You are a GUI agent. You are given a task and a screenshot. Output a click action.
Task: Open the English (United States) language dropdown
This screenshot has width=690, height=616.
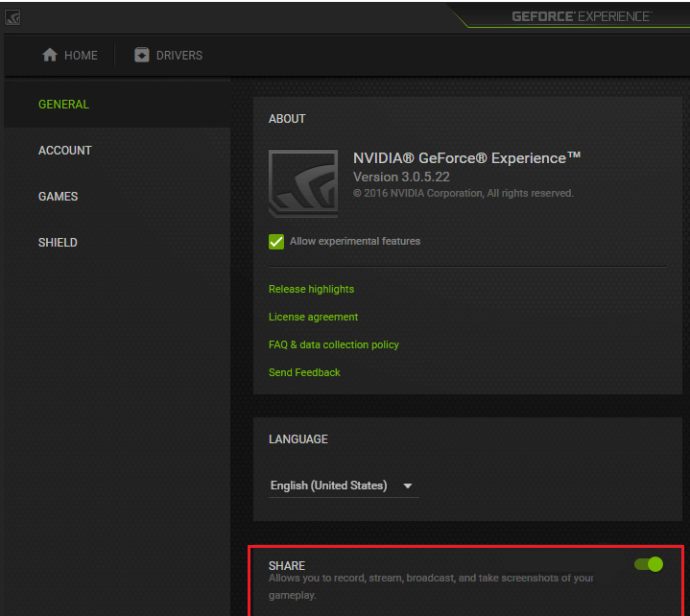[329, 486]
